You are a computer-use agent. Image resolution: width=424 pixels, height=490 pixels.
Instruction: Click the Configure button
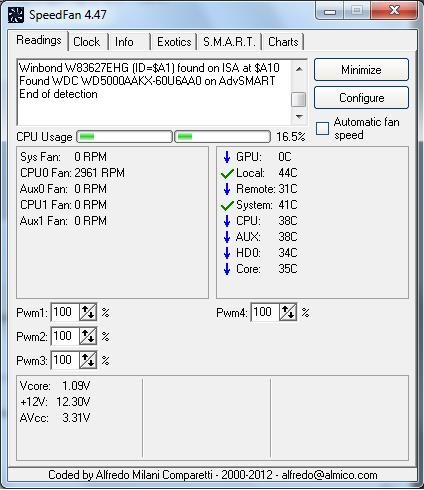(x=361, y=98)
